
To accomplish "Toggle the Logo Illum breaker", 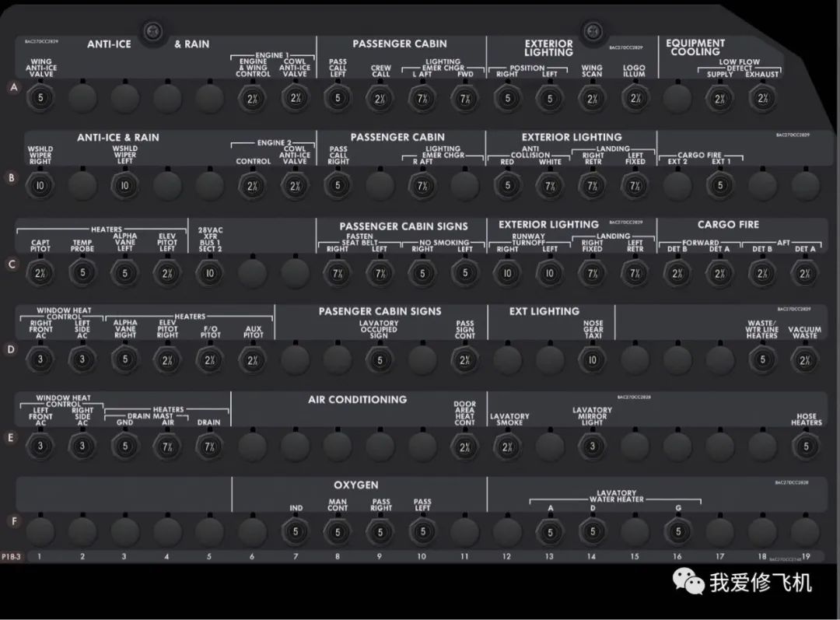I will pos(635,99).
